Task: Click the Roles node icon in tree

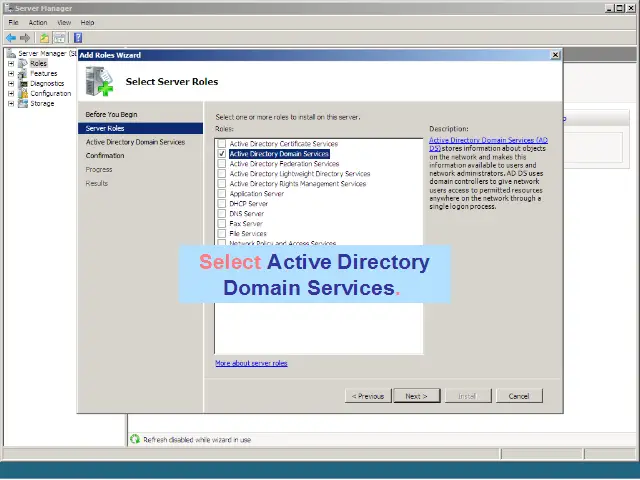Action: [23, 64]
